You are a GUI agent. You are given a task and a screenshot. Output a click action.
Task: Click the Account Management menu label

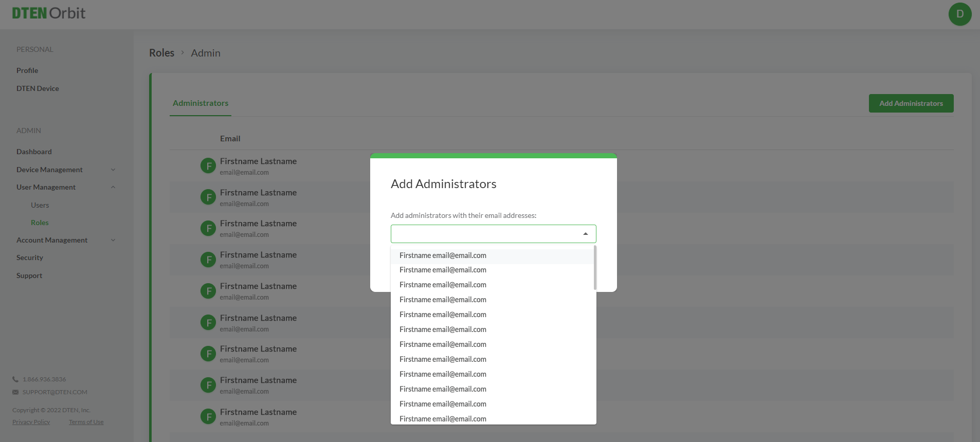52,240
